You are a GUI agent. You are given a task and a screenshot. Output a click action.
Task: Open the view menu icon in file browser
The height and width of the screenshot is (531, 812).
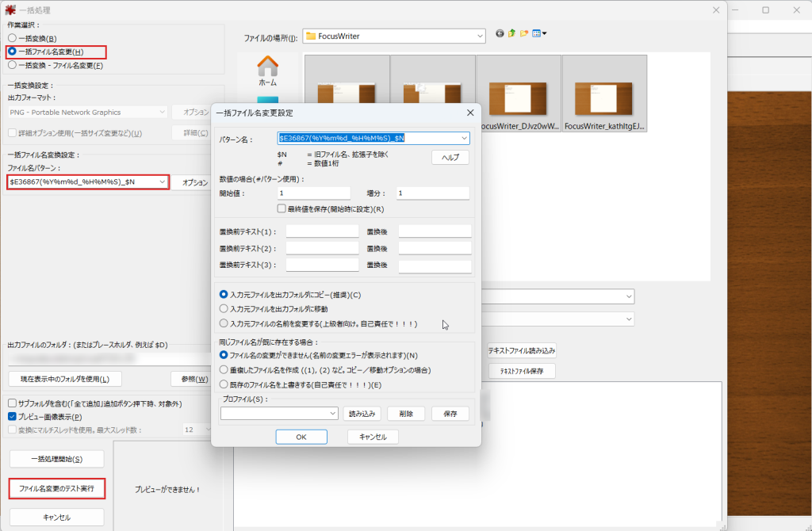click(x=539, y=33)
